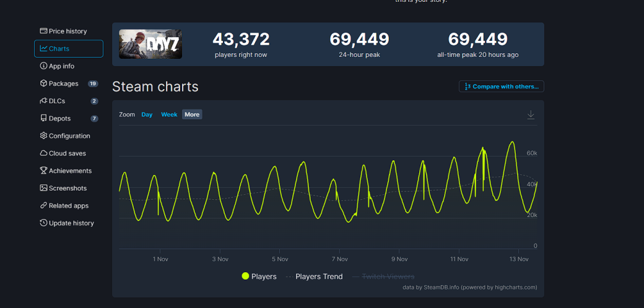Click the Charts line-graph icon
The width and height of the screenshot is (644, 308).
coord(43,48)
